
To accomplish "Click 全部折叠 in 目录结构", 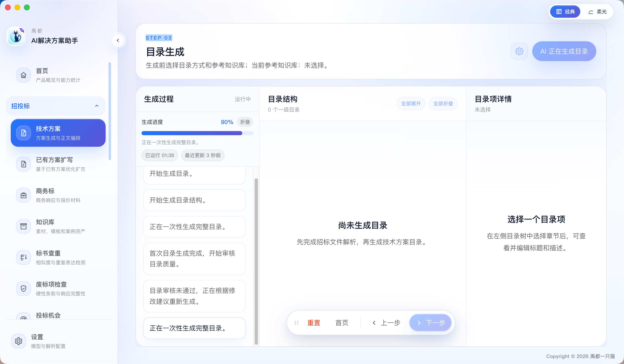I will (x=443, y=104).
